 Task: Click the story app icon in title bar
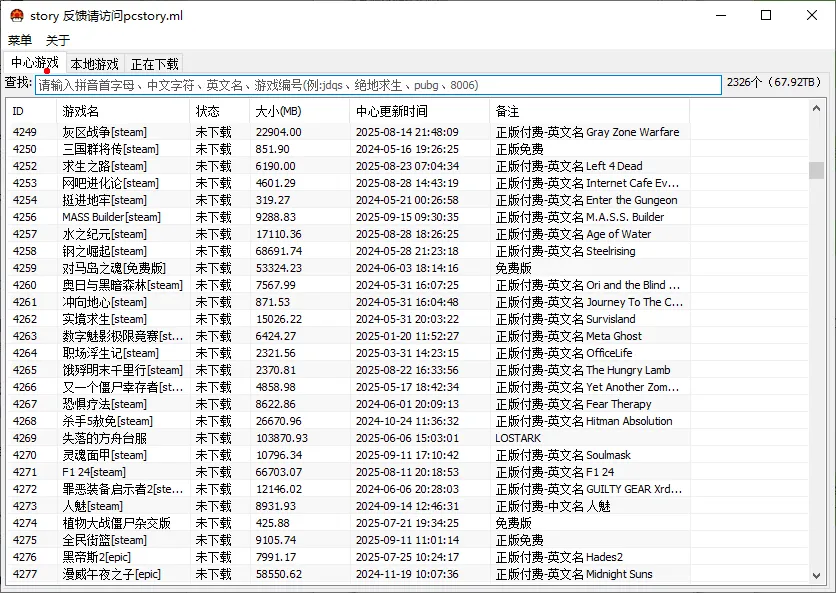[15, 16]
